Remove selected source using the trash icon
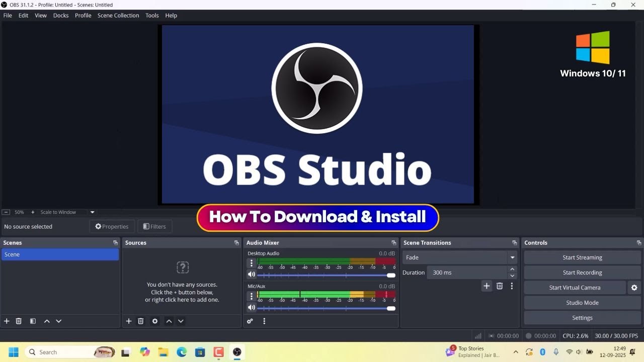Screen dimensions: 644x362 (x=141, y=321)
